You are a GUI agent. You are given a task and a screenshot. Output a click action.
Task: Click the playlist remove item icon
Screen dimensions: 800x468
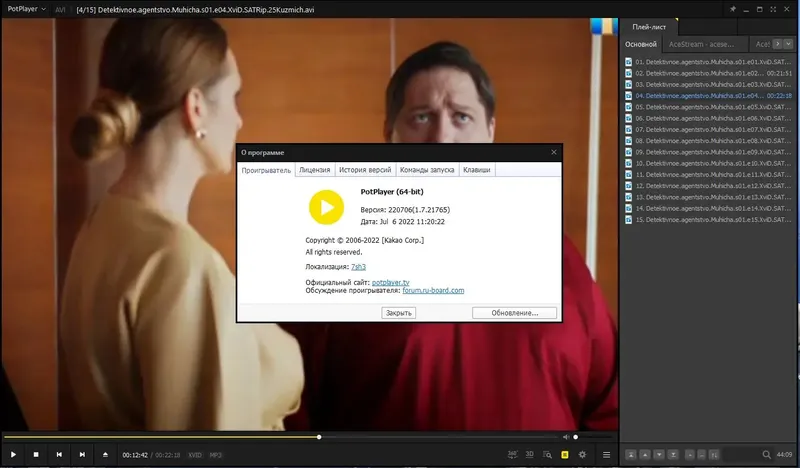(702, 454)
